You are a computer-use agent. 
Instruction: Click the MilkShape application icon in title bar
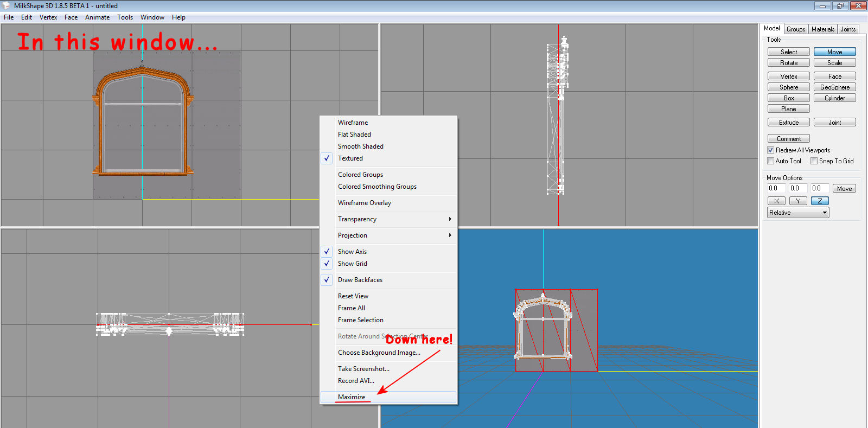coord(7,5)
